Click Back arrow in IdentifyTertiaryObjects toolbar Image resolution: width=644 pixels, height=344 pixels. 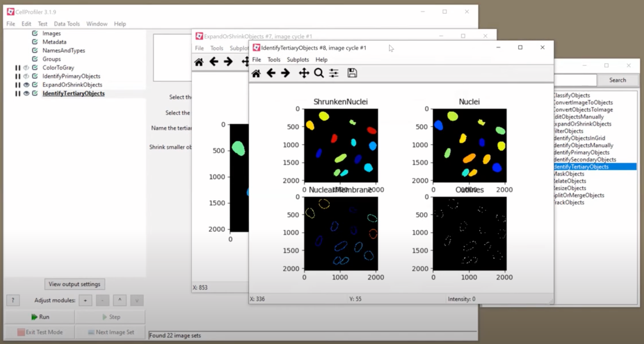tap(271, 73)
